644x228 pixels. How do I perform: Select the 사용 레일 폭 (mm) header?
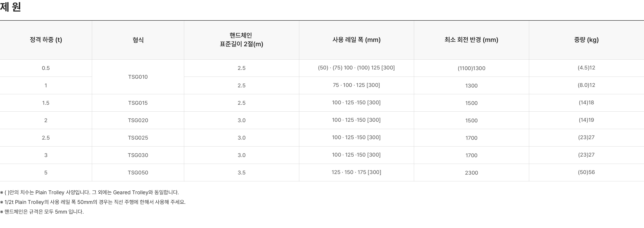click(x=356, y=40)
